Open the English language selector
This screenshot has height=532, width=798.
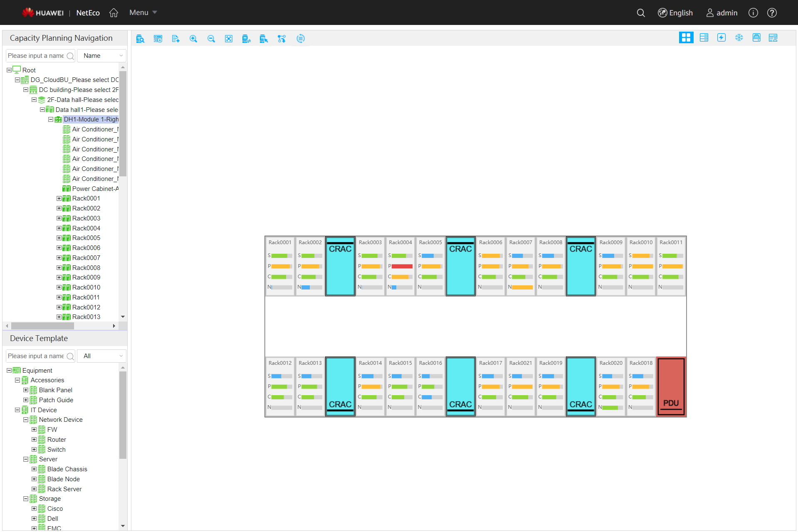pos(675,12)
